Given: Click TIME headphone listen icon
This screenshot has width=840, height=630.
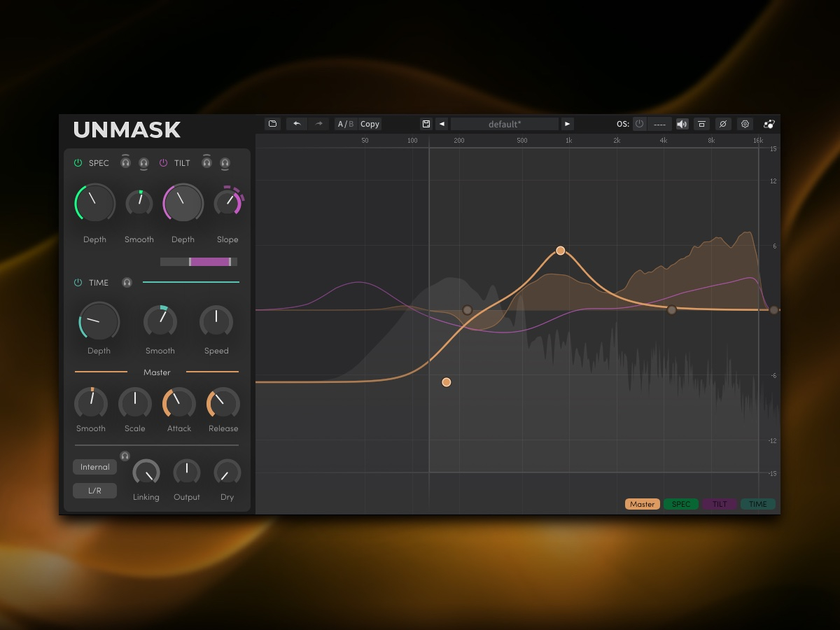Looking at the screenshot, I should [127, 282].
